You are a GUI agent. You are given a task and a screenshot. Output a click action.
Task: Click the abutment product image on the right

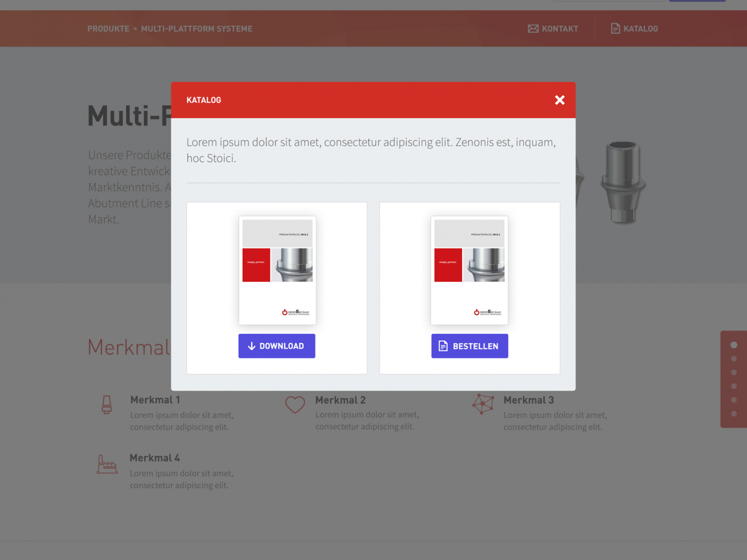coord(622,182)
